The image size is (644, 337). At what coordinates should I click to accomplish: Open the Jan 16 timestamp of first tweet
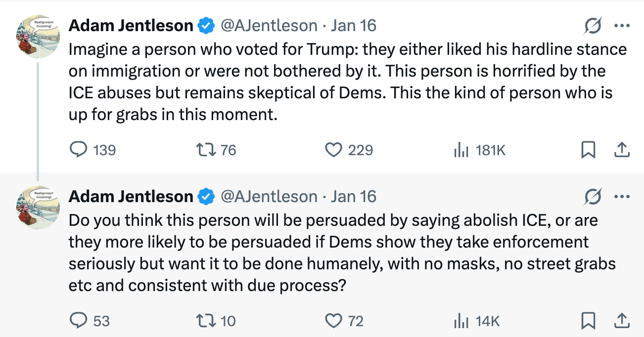click(354, 25)
